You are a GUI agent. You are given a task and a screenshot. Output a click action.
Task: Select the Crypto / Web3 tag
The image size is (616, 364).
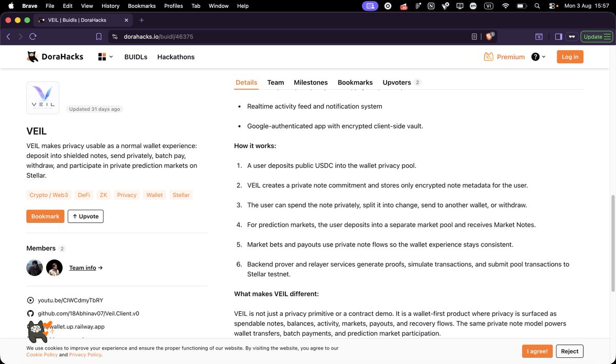49,195
